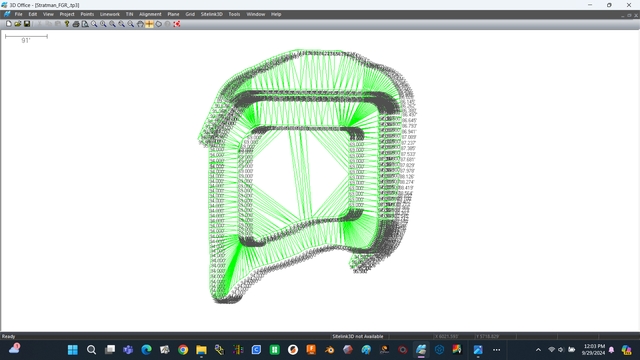Open the Points menu
This screenshot has height=360, width=640.
pyautogui.click(x=87, y=14)
